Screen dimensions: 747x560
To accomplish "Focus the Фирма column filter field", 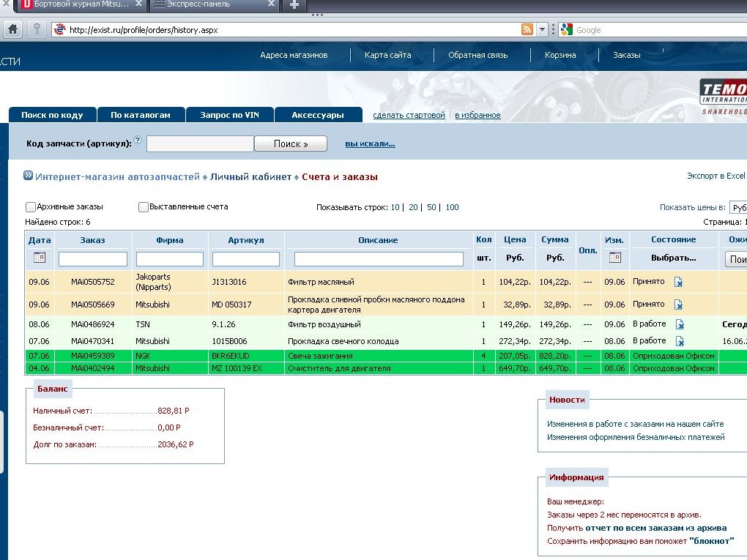I will 170,259.
